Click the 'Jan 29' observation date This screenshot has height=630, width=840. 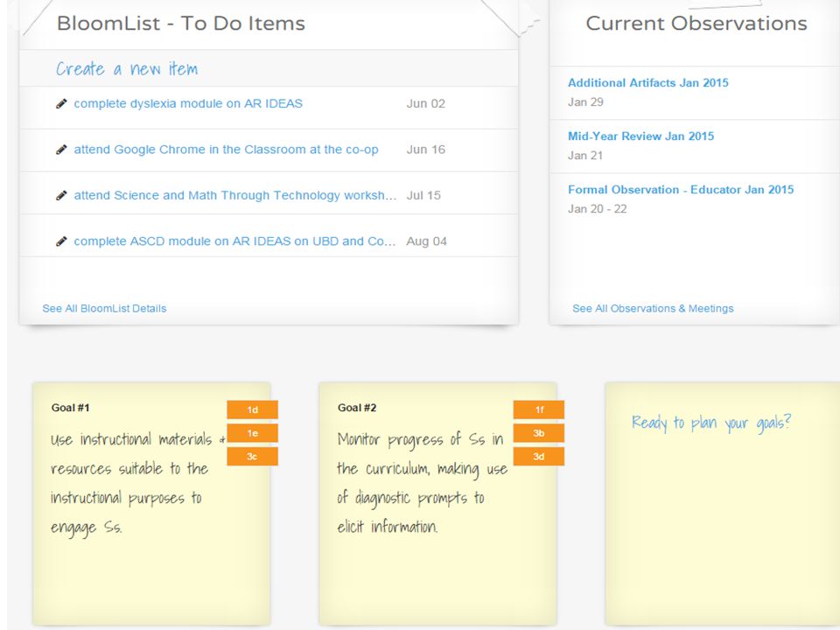click(x=585, y=101)
